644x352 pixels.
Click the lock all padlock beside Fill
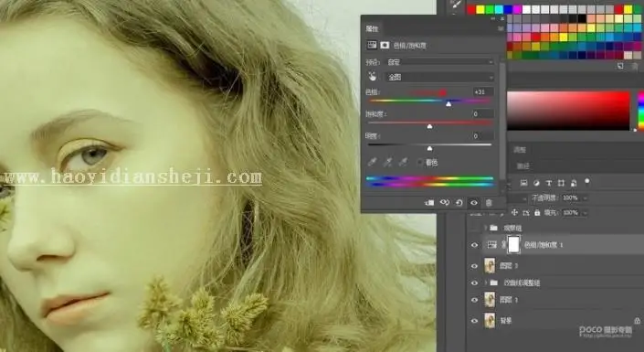click(x=537, y=213)
